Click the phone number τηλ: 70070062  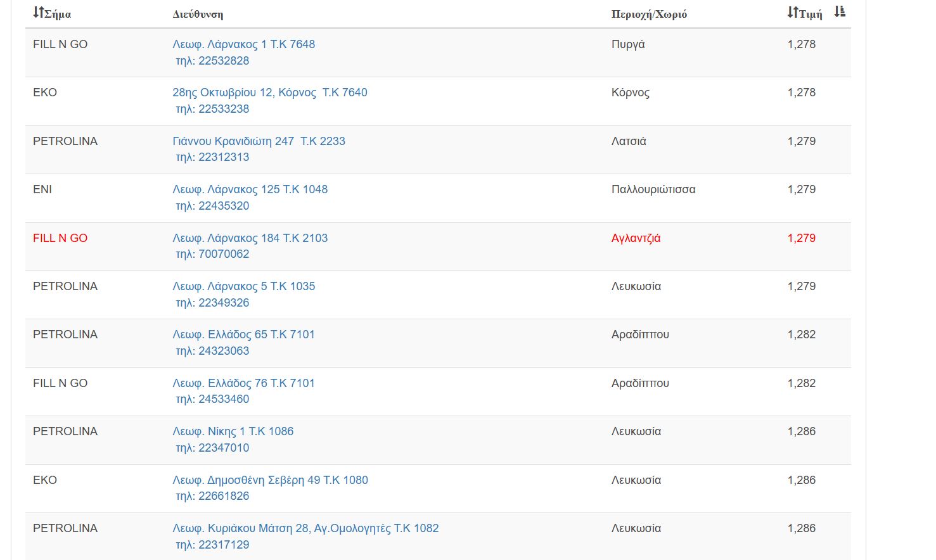(212, 254)
